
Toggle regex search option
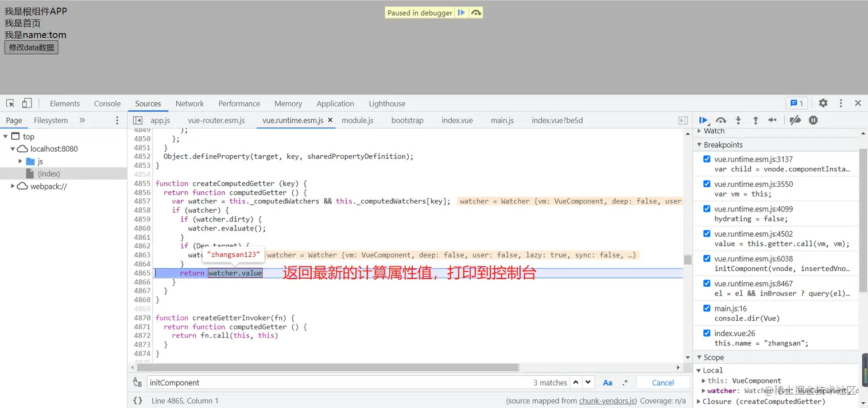[x=625, y=383]
